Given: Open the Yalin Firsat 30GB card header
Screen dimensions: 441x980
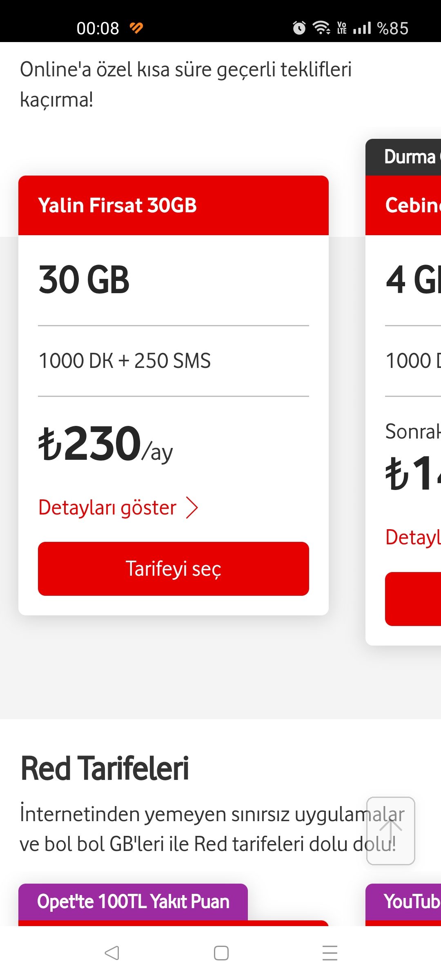Looking at the screenshot, I should [x=174, y=205].
